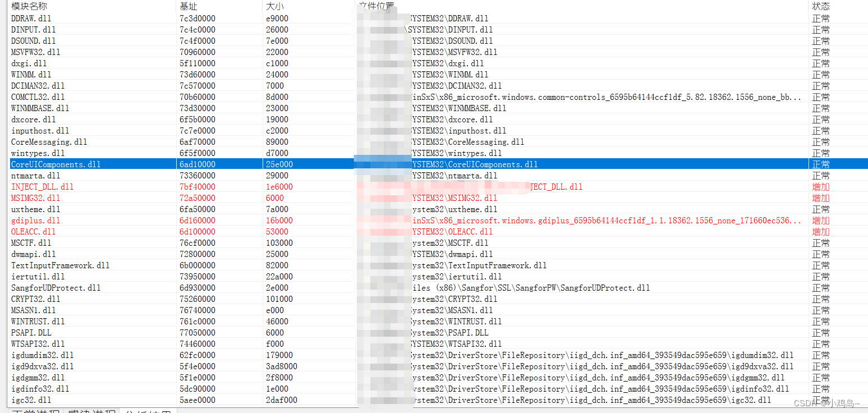Click the 增加 status of OLEACC.dll
This screenshot has height=413, width=868.
pos(821,231)
